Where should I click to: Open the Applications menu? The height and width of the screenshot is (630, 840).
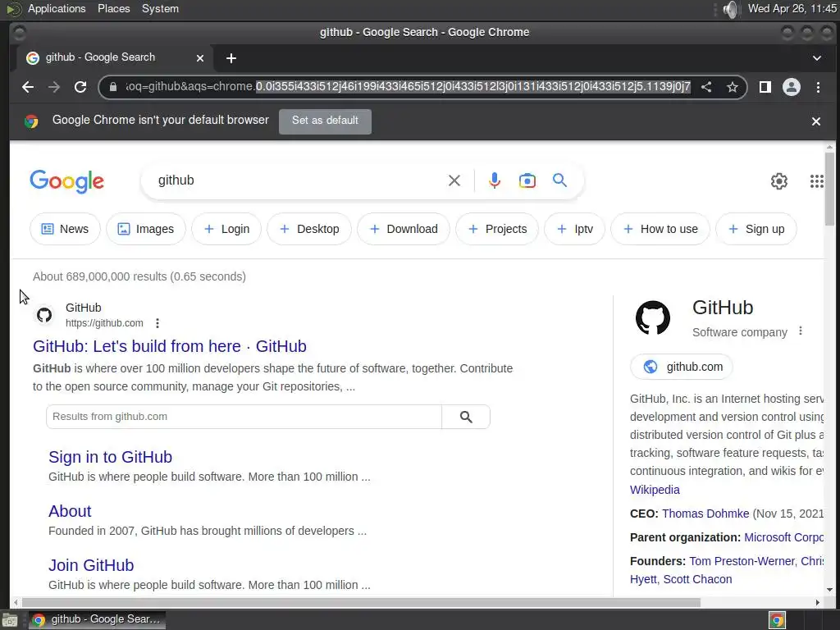(57, 8)
